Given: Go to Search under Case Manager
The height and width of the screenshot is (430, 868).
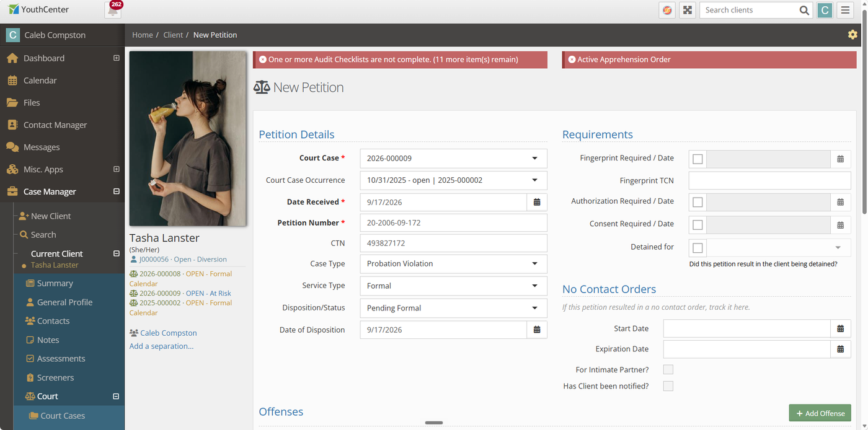Looking at the screenshot, I should tap(43, 235).
